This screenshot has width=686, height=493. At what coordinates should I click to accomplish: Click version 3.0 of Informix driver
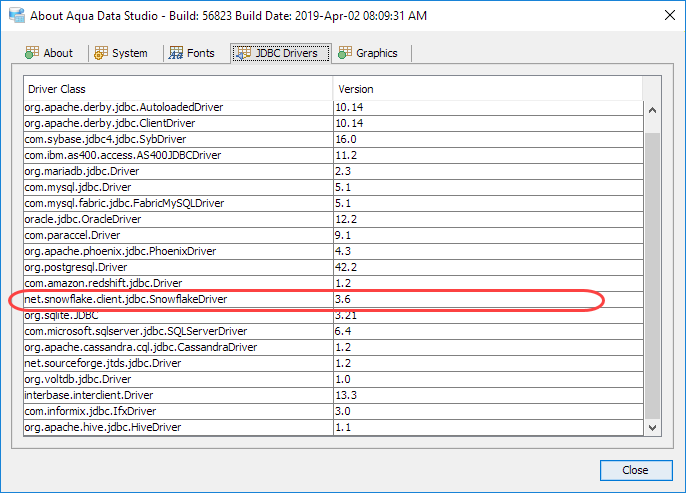pos(343,411)
